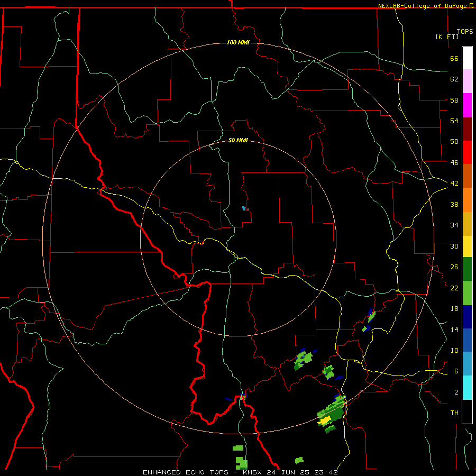Click the dark green 26-30 kft legend swatch
The image size is (476, 476).
tap(467, 269)
